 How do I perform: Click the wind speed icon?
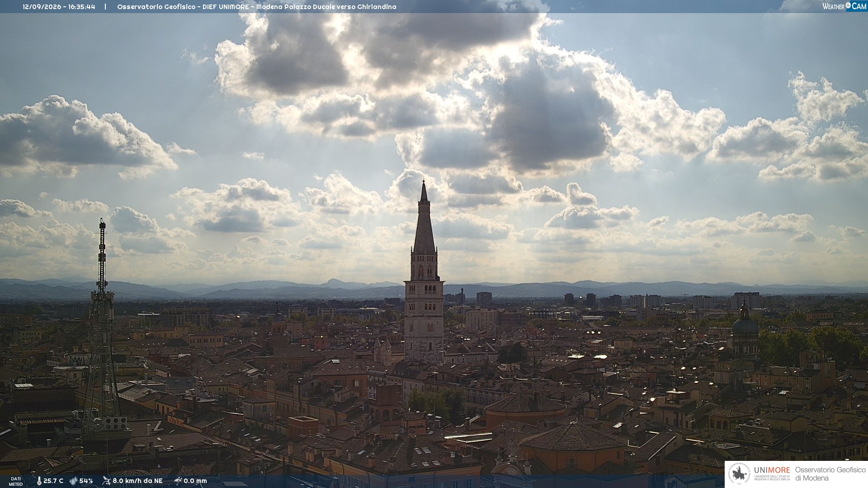[x=106, y=481]
